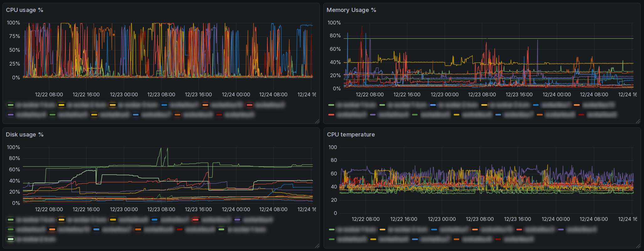Image resolution: width=644 pixels, height=251 pixels.
Task: Click the dark red swatch in Memory Usage legend
Action: click(581, 115)
